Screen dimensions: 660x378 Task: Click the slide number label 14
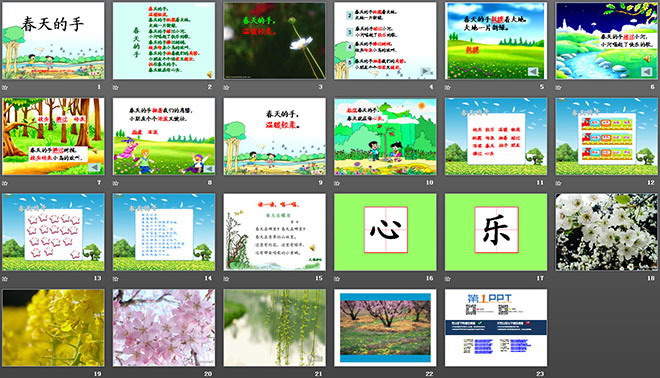(x=208, y=278)
